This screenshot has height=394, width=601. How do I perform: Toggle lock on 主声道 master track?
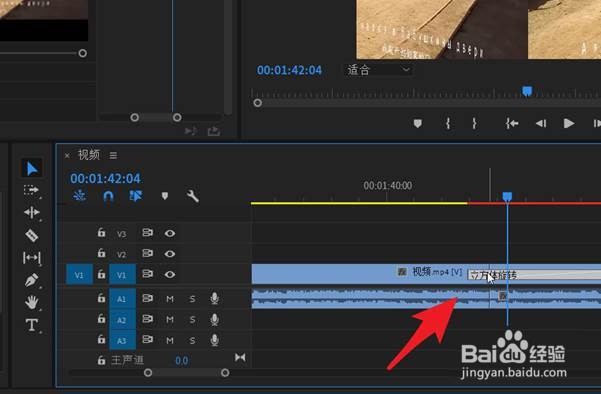(101, 360)
